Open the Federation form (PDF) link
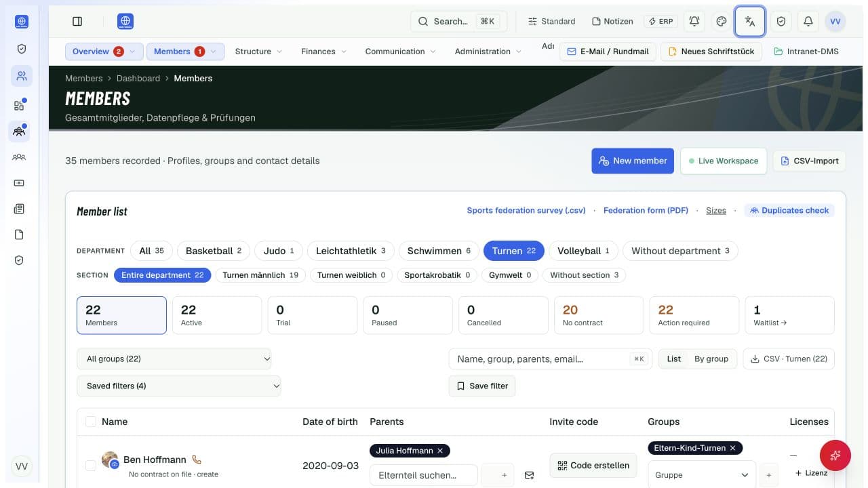This screenshot has height=488, width=868. pos(646,211)
